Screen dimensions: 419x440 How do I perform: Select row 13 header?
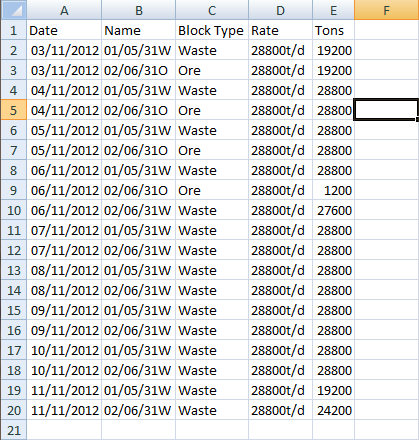14,270
